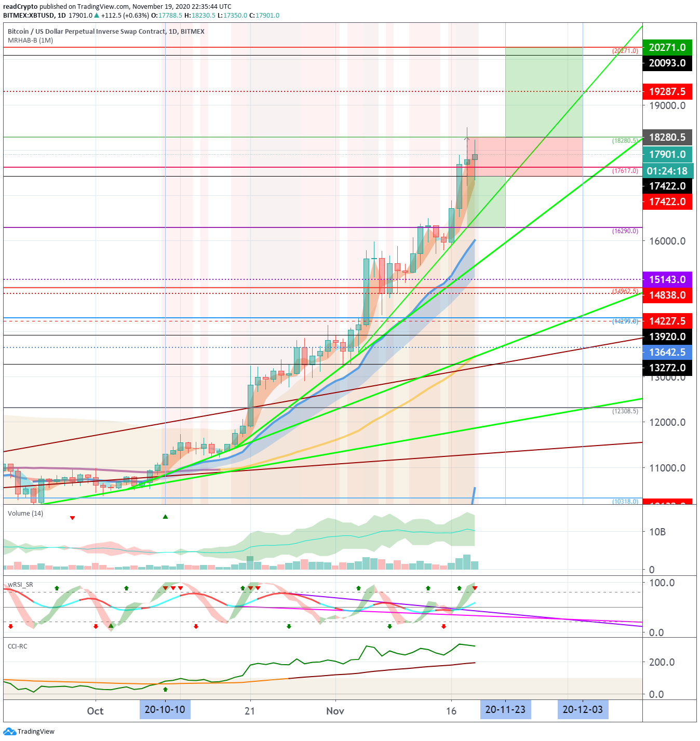This screenshot has width=700, height=741.
Task: Click the green arrow in CCI-RC pane
Action: (x=165, y=689)
